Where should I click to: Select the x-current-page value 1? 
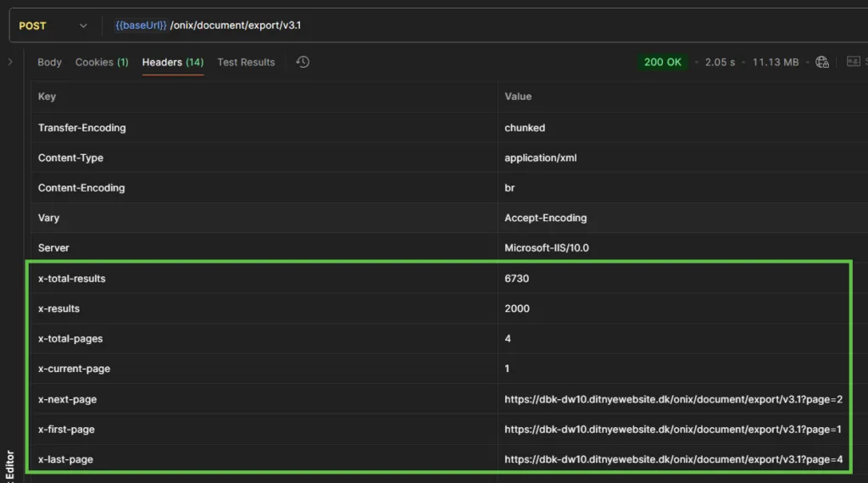pos(507,369)
